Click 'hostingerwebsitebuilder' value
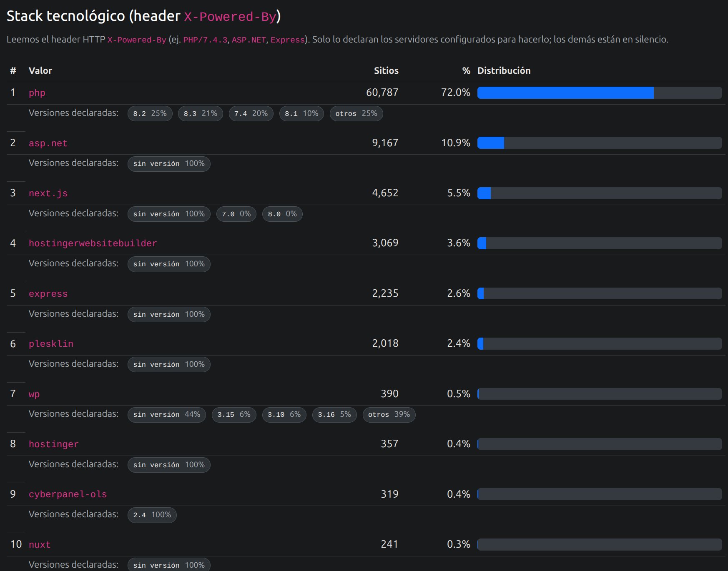Image resolution: width=728 pixels, height=571 pixels. tap(93, 243)
